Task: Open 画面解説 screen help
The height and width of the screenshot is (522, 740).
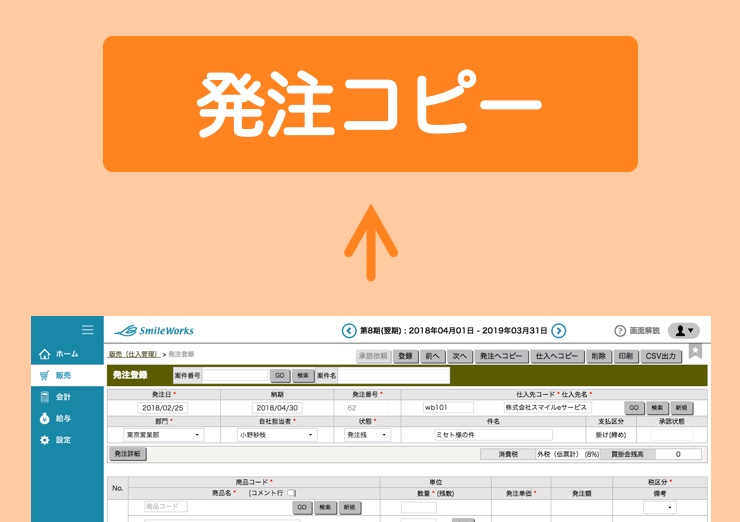Action: pos(637,330)
